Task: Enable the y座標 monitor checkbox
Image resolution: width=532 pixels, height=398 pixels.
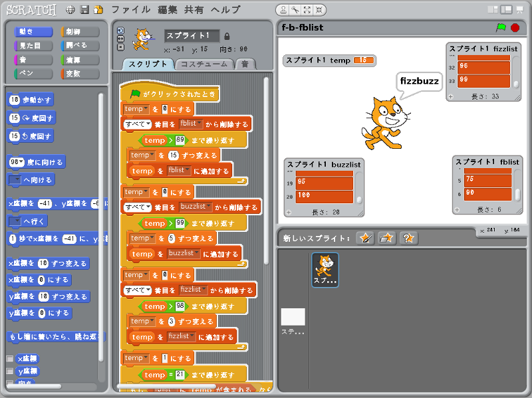Action: coord(10,371)
